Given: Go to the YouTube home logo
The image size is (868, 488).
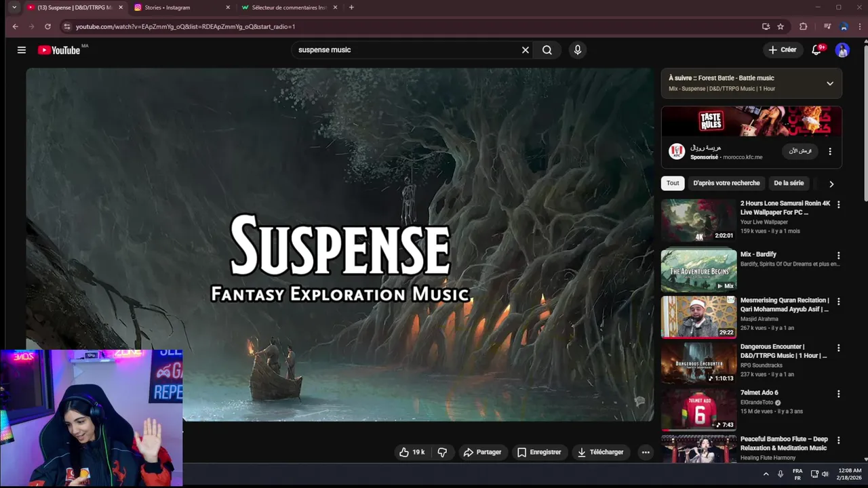Looking at the screenshot, I should point(59,49).
